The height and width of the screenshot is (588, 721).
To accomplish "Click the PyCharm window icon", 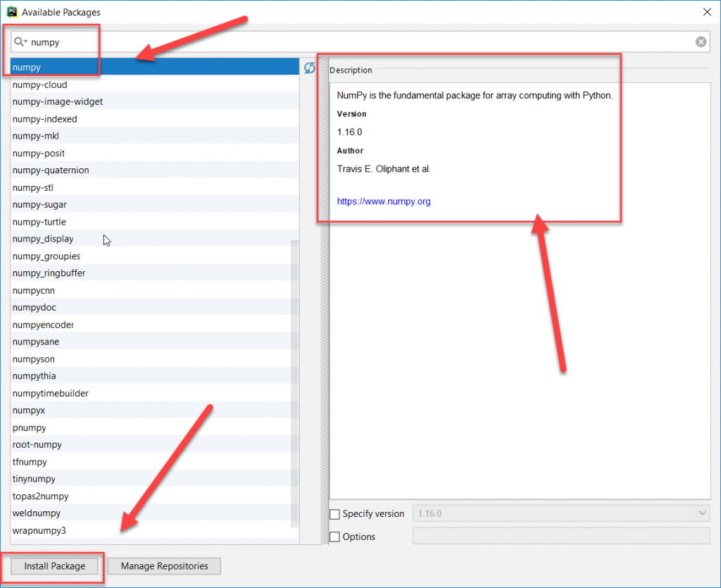I will [12, 12].
